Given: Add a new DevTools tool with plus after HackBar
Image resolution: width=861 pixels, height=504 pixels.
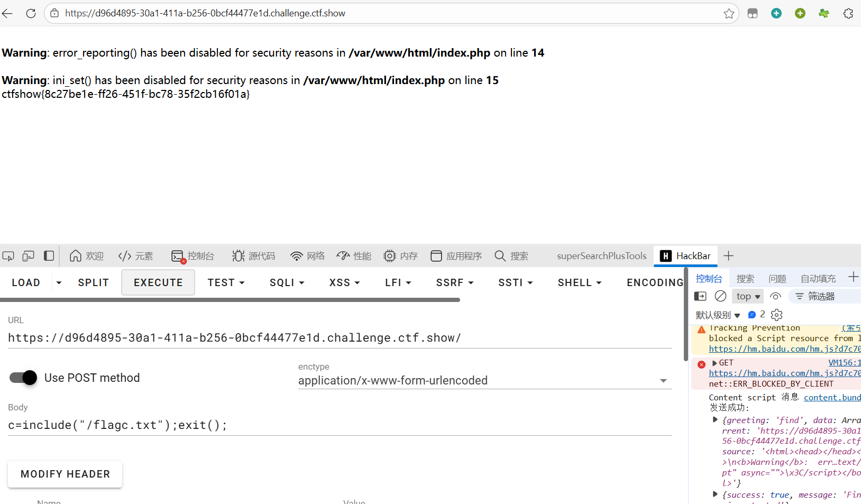Looking at the screenshot, I should coord(728,256).
